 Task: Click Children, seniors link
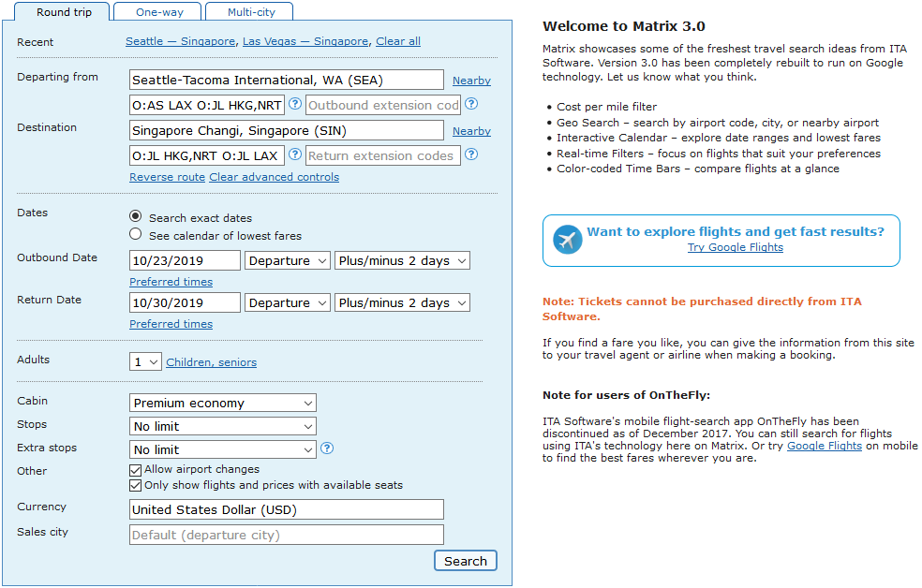tap(211, 362)
